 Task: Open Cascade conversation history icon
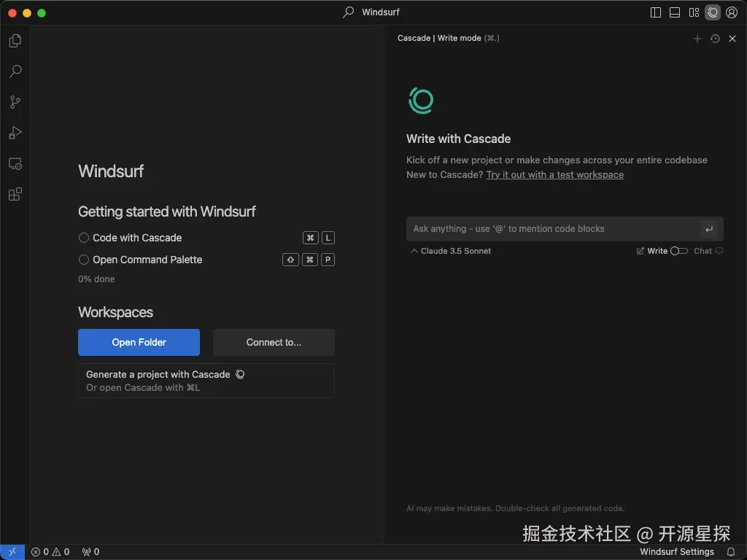pos(715,39)
